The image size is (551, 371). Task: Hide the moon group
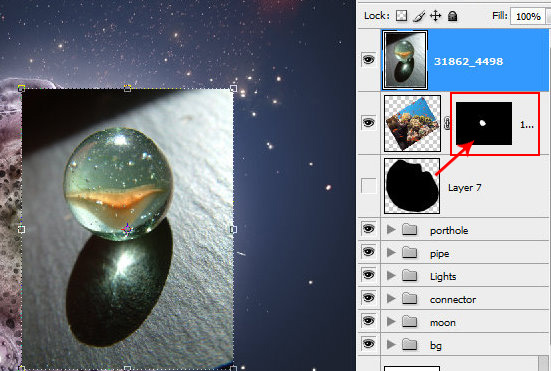368,321
